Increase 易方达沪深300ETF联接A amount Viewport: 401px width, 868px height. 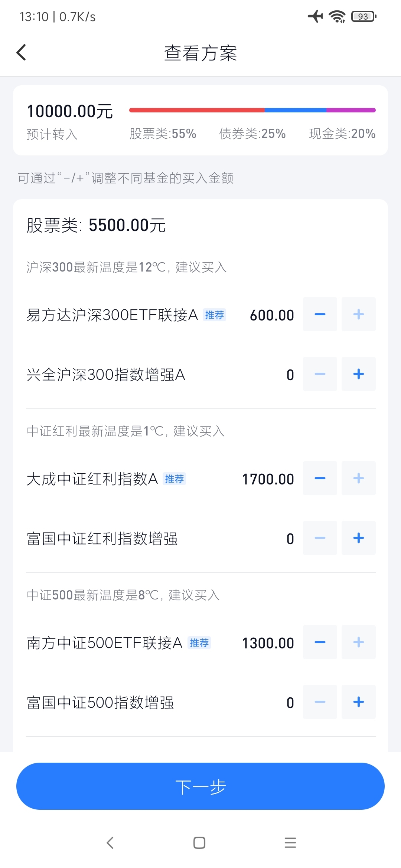[358, 315]
